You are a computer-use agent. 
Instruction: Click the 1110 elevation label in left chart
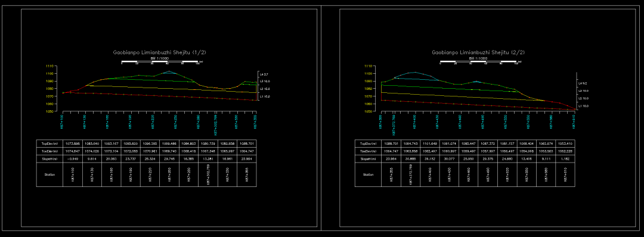click(50, 66)
